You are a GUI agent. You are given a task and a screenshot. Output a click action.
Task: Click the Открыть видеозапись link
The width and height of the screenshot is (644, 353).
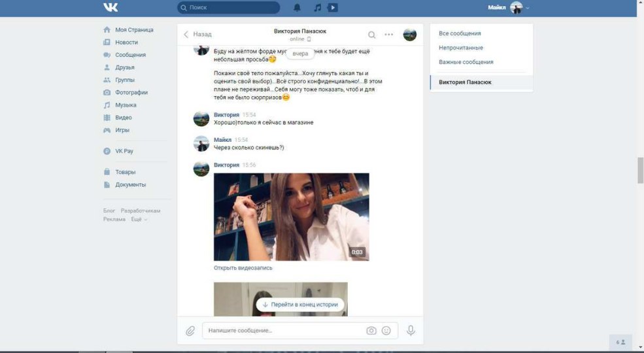point(243,268)
